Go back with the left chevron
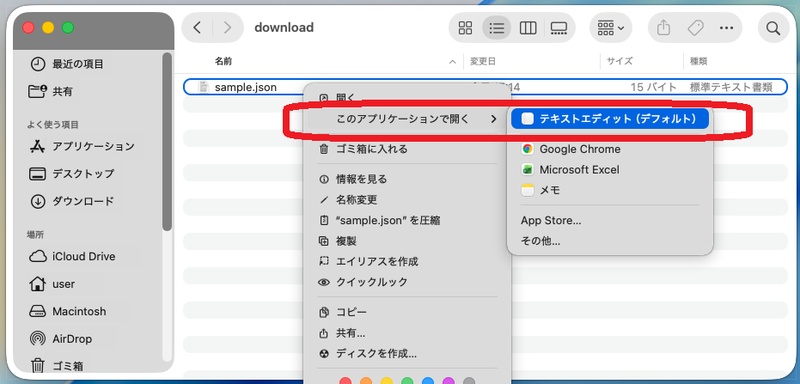800x384 pixels. tap(197, 28)
